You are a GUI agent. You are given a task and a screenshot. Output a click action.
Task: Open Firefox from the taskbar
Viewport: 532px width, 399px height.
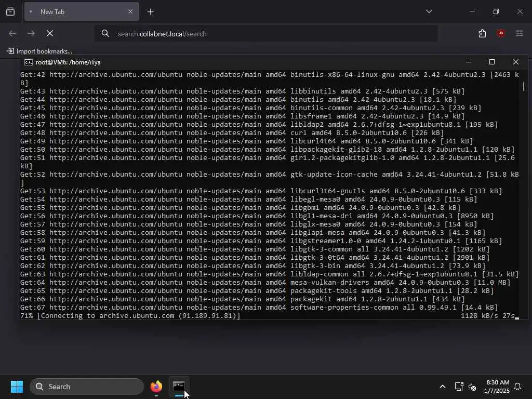click(x=156, y=387)
